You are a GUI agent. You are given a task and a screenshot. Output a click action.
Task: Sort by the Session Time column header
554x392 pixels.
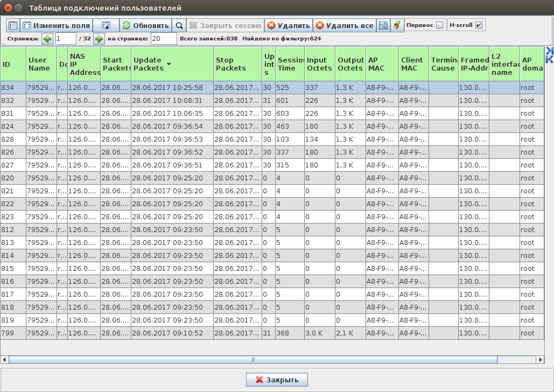(290, 64)
